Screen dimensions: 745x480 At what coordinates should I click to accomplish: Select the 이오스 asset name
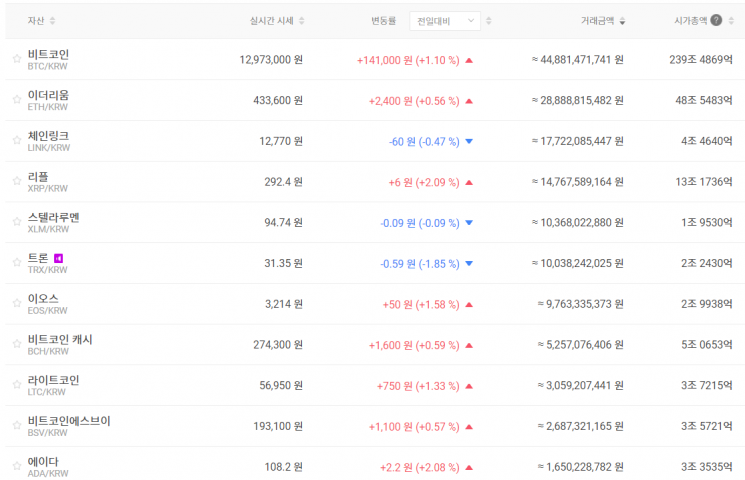(x=43, y=299)
